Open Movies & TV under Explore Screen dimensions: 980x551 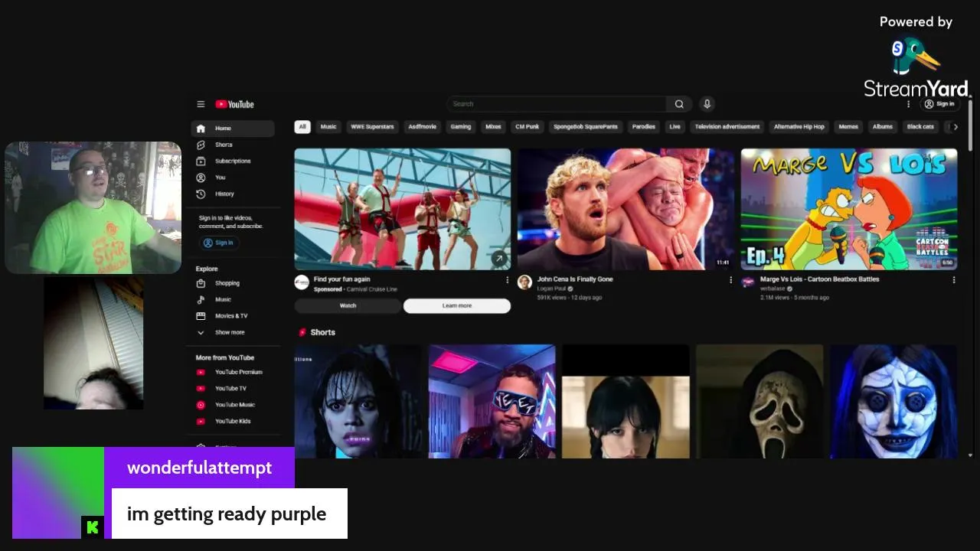click(x=233, y=316)
